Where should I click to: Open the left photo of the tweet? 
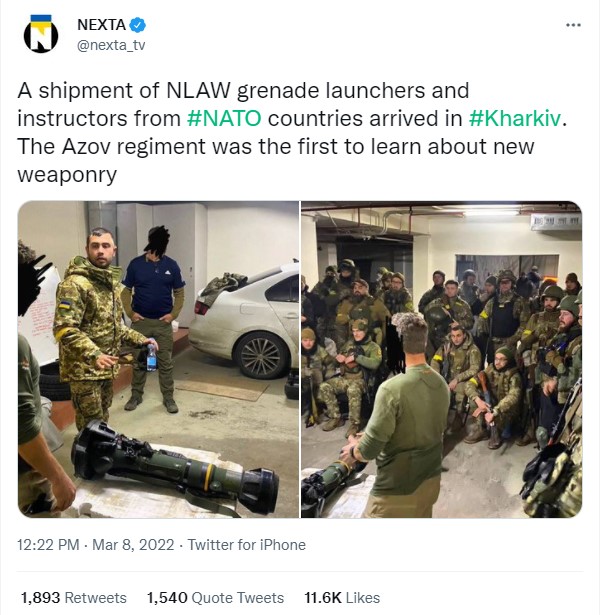point(159,359)
